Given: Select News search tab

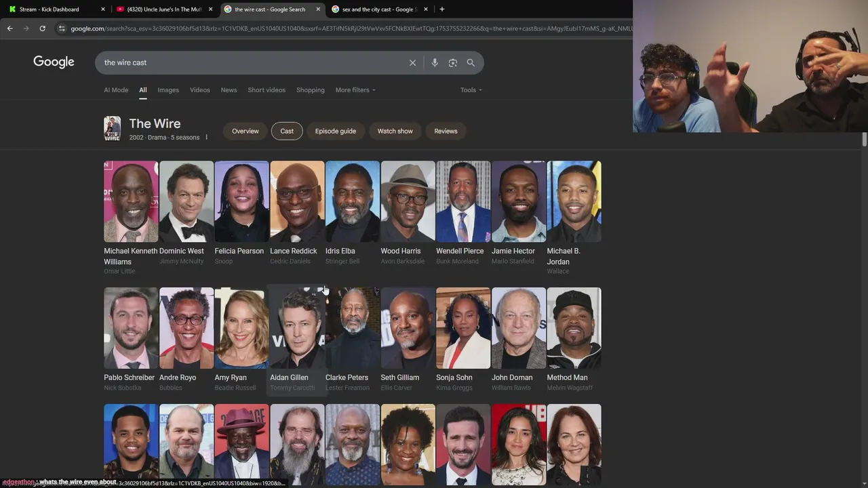Looking at the screenshot, I should 229,89.
